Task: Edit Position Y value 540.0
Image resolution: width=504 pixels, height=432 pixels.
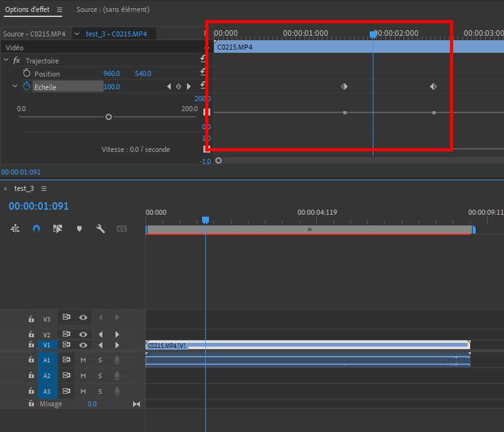Action: [143, 73]
